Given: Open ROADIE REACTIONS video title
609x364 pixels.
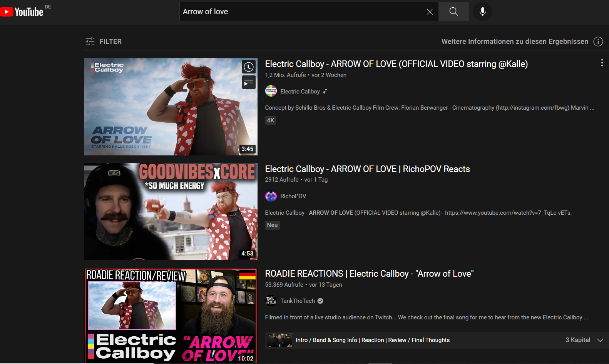Looking at the screenshot, I should (369, 274).
